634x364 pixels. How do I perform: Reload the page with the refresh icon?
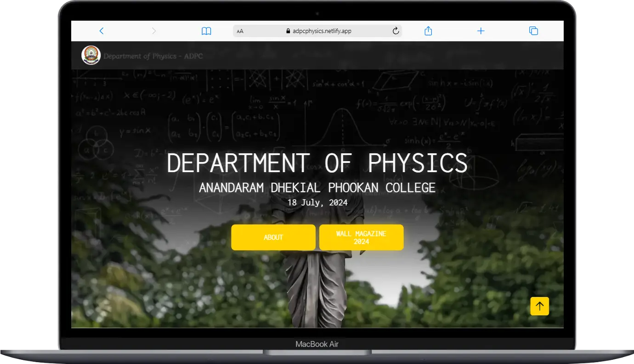[x=396, y=31]
